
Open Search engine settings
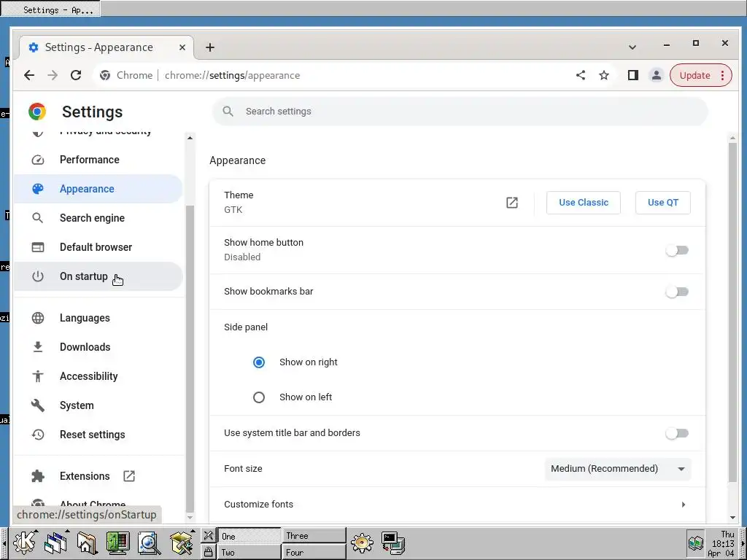pyautogui.click(x=98, y=218)
